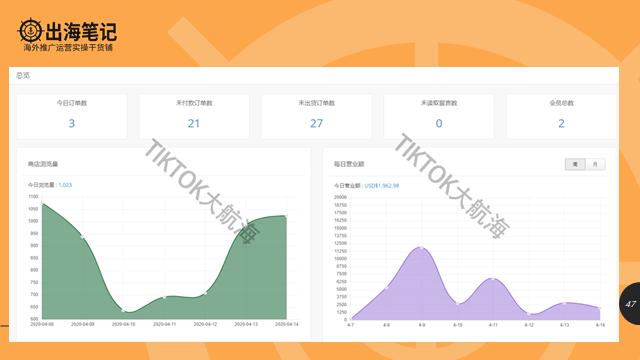Switch revenue chart to the 月 (month) view
640x360 pixels.
[x=595, y=164]
